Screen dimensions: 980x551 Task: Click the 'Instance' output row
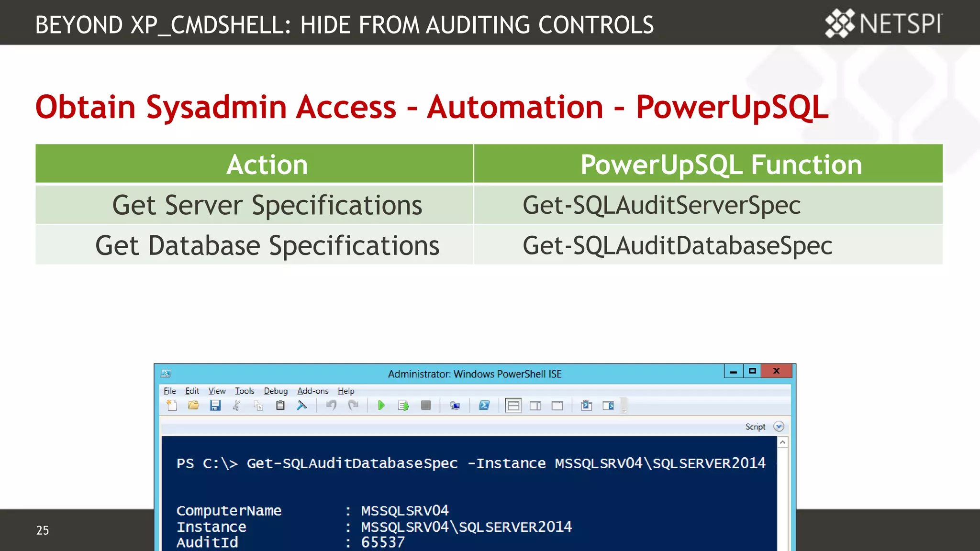[x=374, y=527]
